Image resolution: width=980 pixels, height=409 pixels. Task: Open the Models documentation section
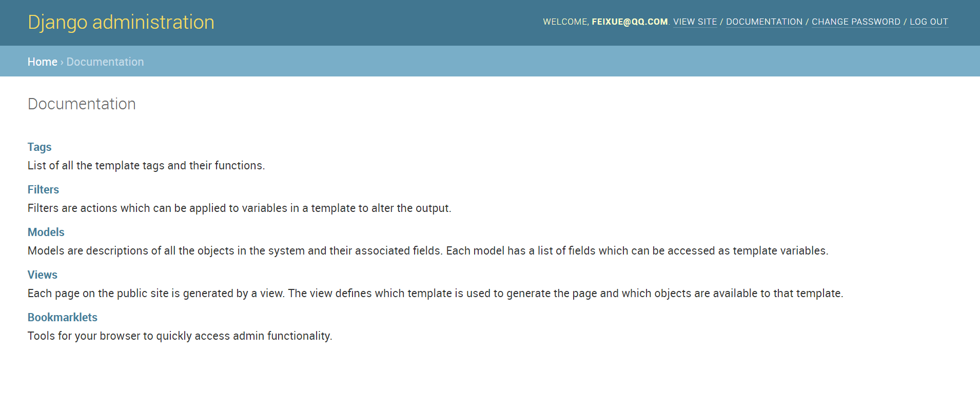[46, 232]
